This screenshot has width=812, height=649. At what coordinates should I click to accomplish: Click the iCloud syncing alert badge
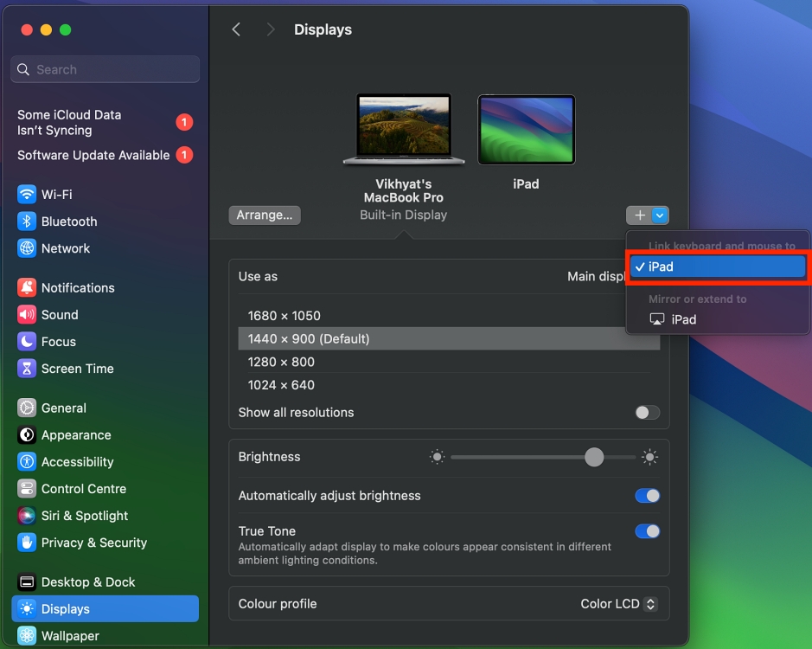[184, 122]
